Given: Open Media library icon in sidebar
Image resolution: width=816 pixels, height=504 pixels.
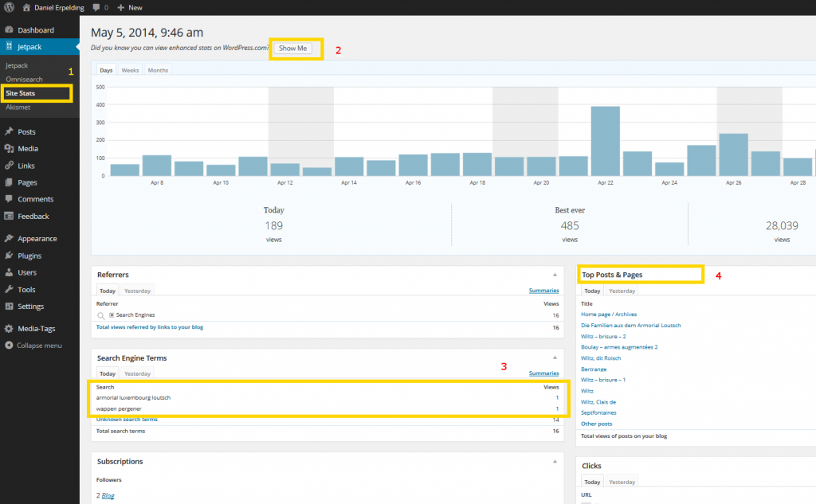Looking at the screenshot, I should pos(9,149).
